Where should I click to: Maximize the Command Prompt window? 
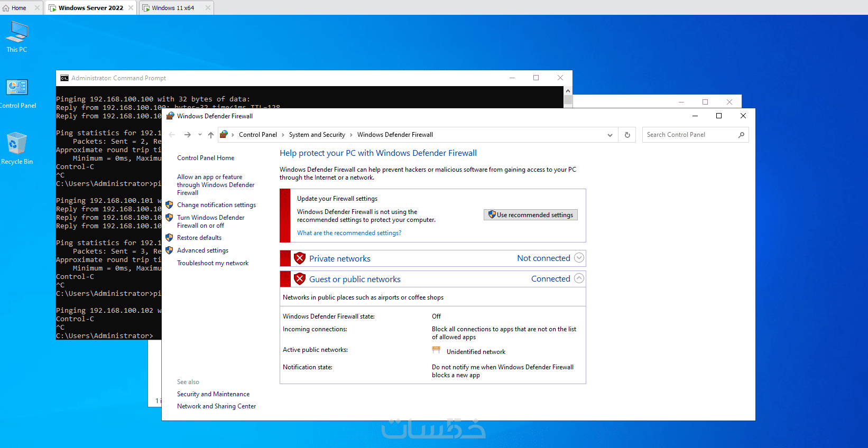[536, 78]
